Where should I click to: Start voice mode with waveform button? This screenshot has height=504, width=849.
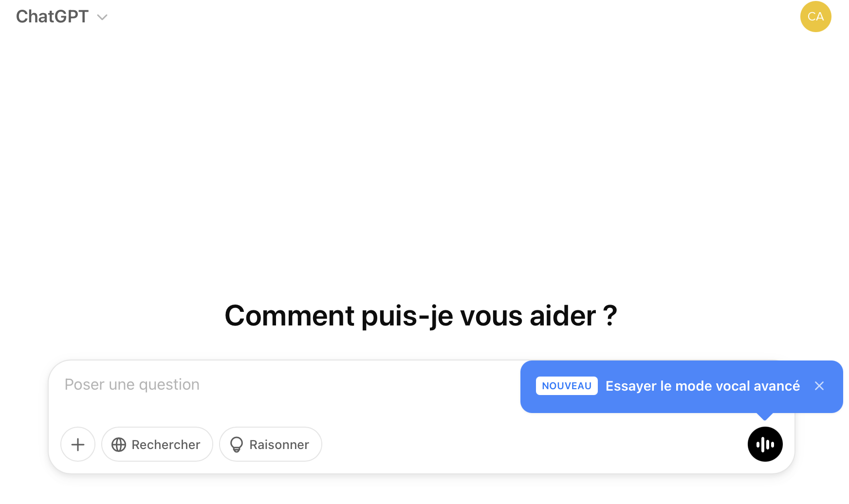(x=765, y=444)
